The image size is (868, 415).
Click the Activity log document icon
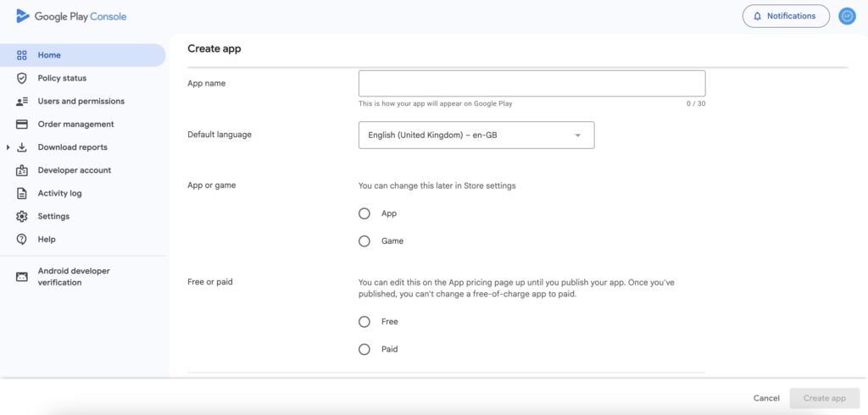coord(21,194)
